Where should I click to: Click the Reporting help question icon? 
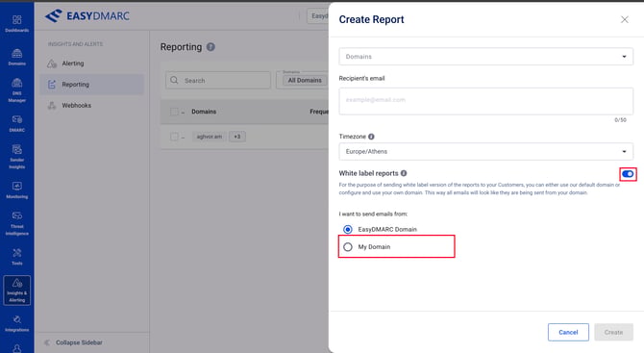211,47
